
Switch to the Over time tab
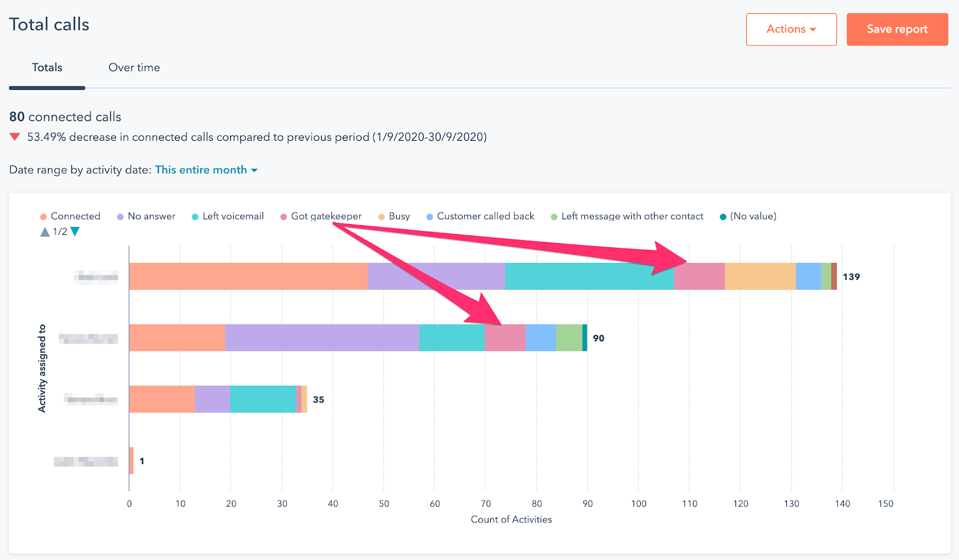(x=134, y=68)
